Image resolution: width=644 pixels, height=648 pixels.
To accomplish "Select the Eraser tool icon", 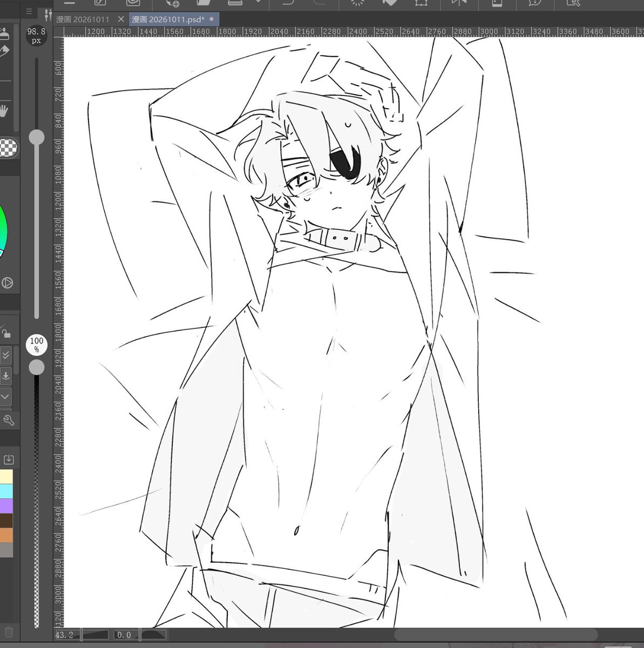I will (x=4, y=52).
